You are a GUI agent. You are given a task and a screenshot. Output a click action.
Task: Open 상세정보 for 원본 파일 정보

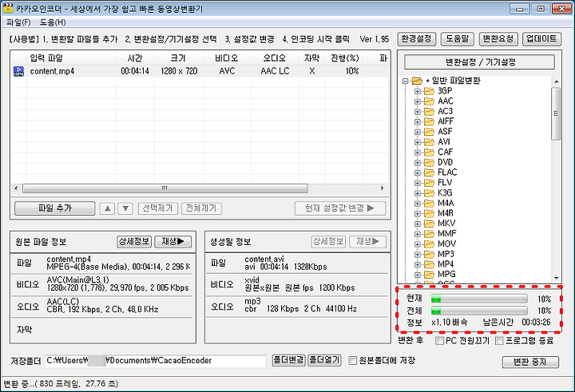point(134,241)
